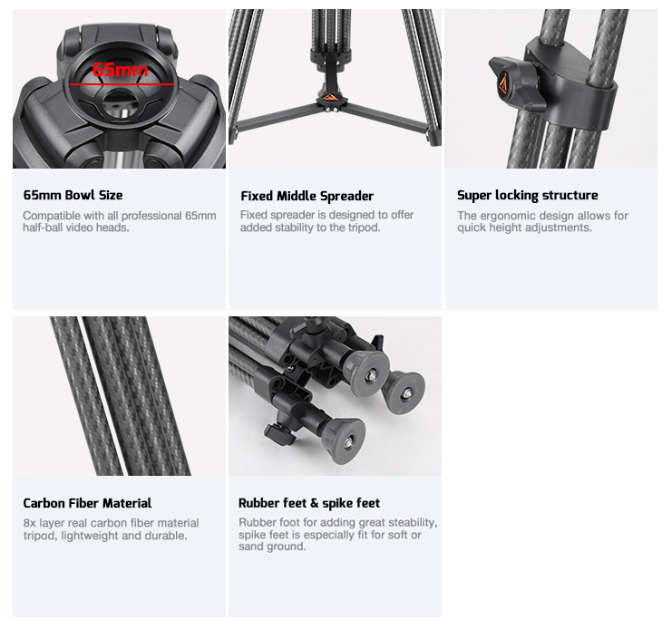Image resolution: width=672 pixels, height=629 pixels.
Task: Click the small tightening knob near rubber foot
Action: pos(279,433)
